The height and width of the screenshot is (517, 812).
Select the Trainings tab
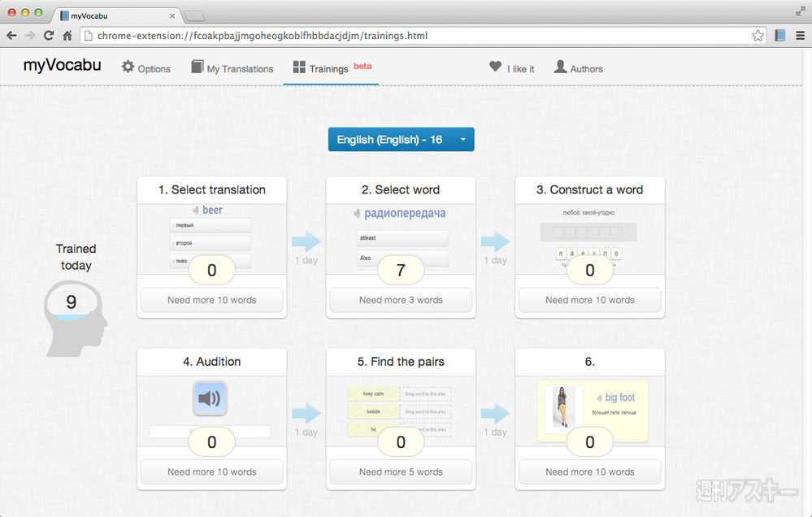(x=331, y=68)
